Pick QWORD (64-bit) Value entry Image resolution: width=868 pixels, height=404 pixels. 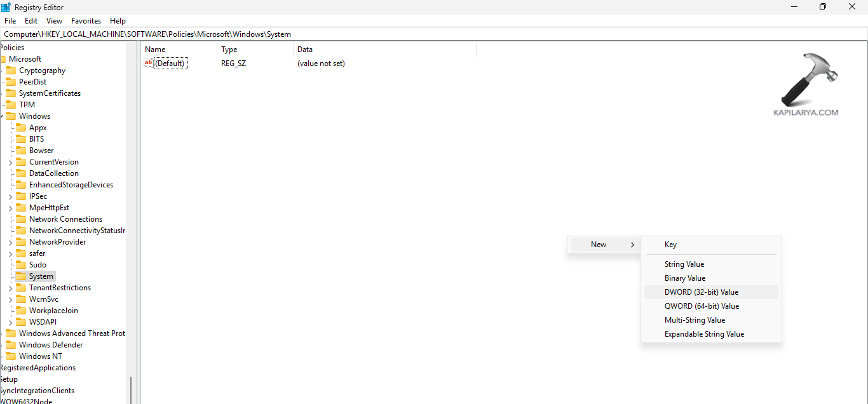(711, 306)
